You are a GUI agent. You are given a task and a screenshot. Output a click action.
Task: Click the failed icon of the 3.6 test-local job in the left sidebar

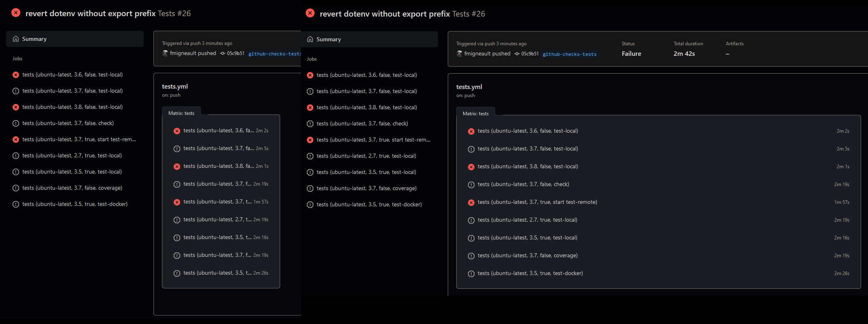[16, 75]
